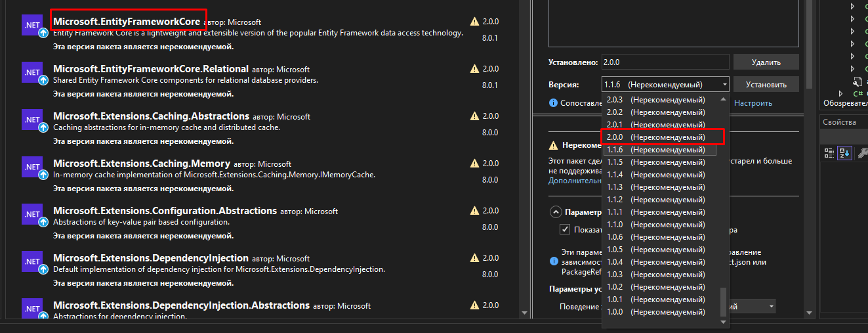Click warning icon in DependencyInjection.Abstractions row
Image resolution: width=868 pixels, height=333 pixels.
point(474,305)
